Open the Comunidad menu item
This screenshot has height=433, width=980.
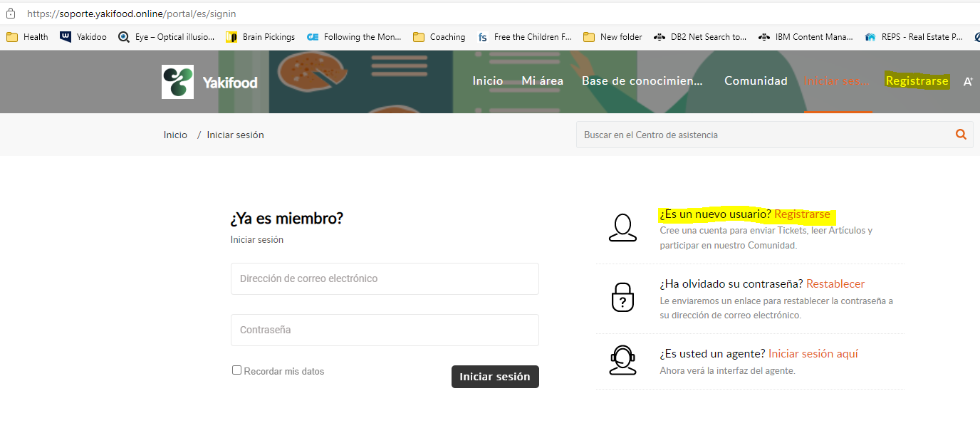pos(756,81)
